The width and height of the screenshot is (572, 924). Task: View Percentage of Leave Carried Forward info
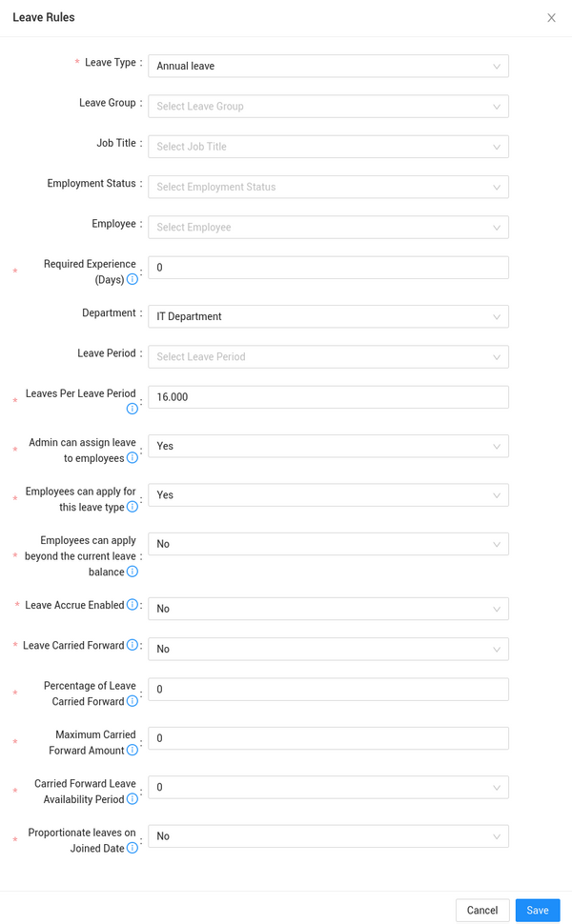coord(131,702)
